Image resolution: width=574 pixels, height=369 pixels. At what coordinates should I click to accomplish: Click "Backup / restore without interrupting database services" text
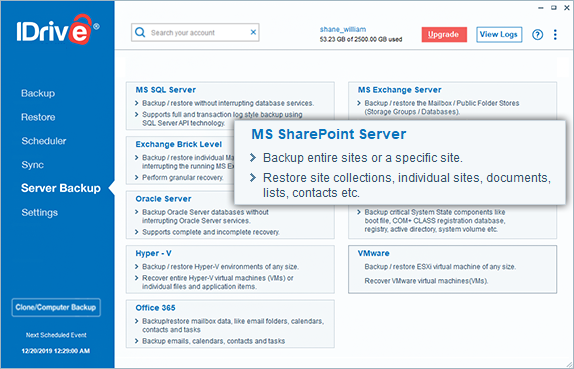[x=228, y=103]
